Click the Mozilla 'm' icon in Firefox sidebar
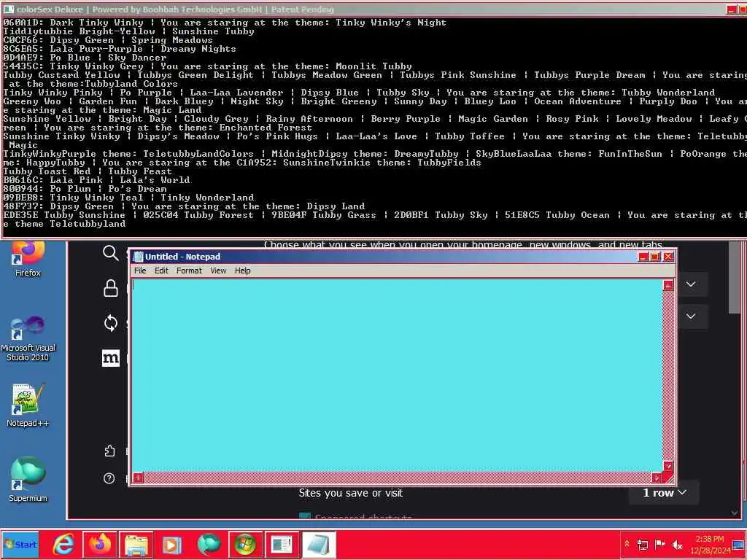Image resolution: width=747 pixels, height=560 pixels. tap(111, 358)
